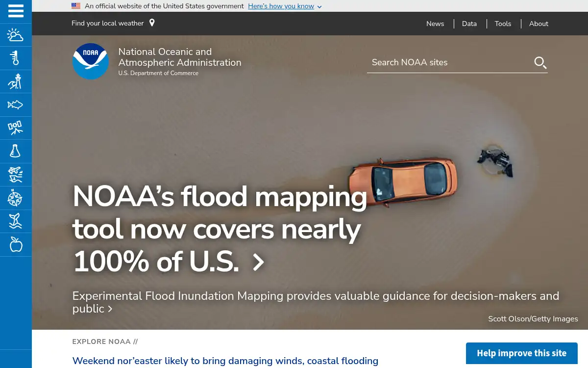Open the fish fisheries sidebar icon
The image size is (588, 368).
click(x=16, y=105)
